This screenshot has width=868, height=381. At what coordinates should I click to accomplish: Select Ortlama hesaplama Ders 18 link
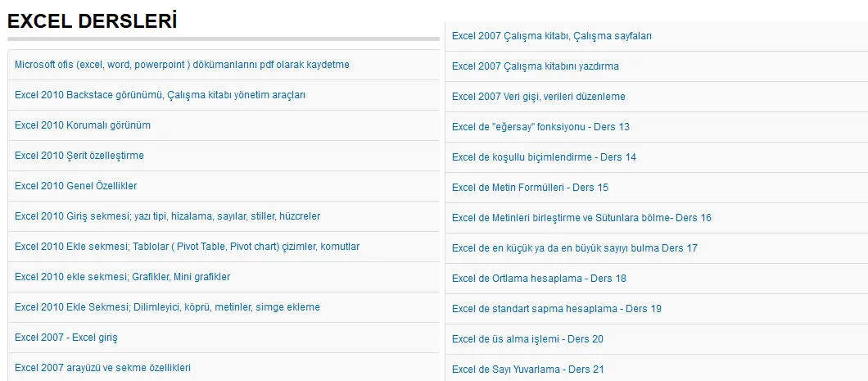[x=539, y=279]
